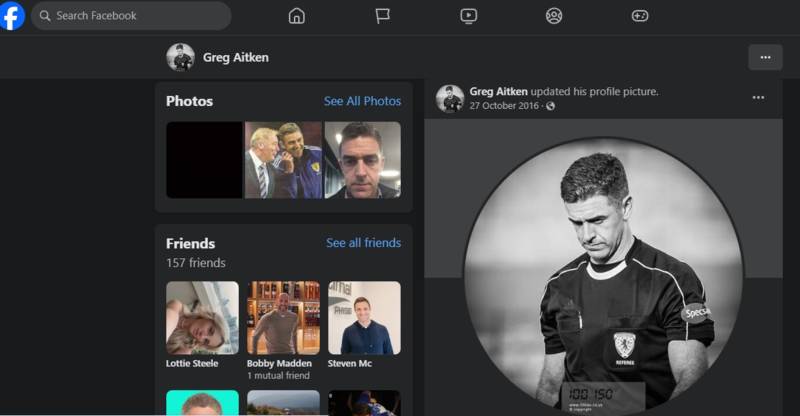Open the Groups icon in top bar
Image resolution: width=800 pixels, height=416 pixels.
point(554,16)
